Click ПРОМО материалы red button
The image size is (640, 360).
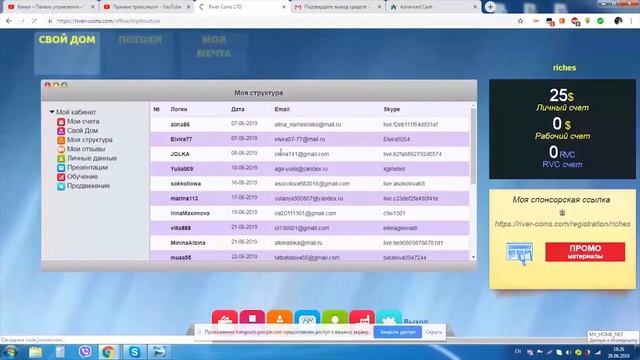(x=585, y=252)
